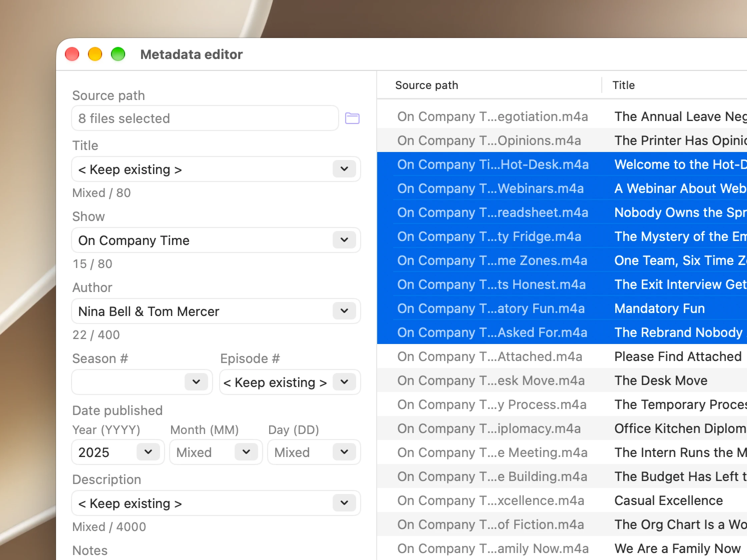Select the 'Mandatory Fun' title cell

coord(660,309)
